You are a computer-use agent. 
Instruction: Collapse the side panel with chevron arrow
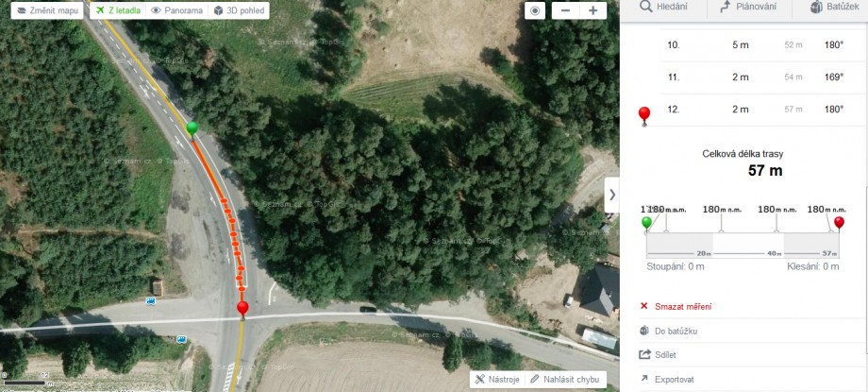click(611, 195)
